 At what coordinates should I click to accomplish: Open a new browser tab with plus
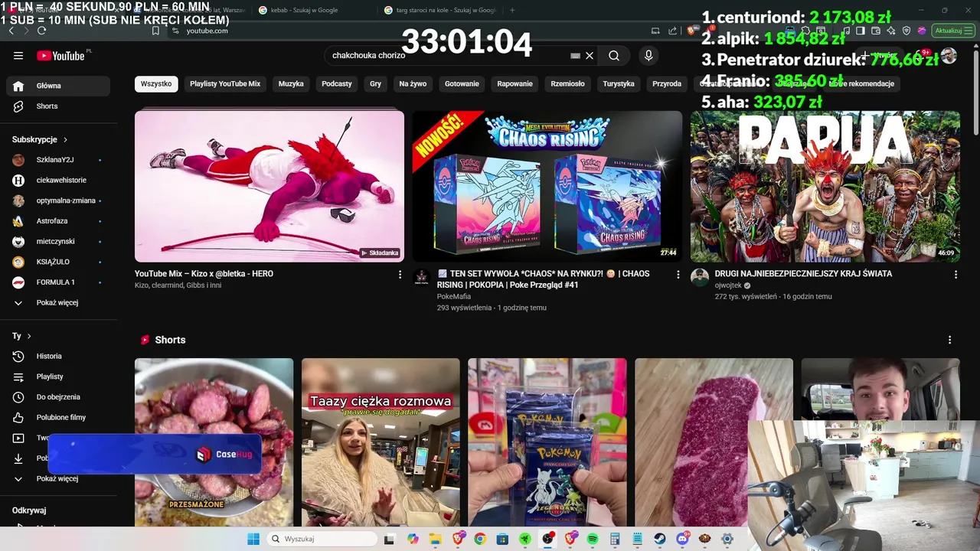(512, 10)
